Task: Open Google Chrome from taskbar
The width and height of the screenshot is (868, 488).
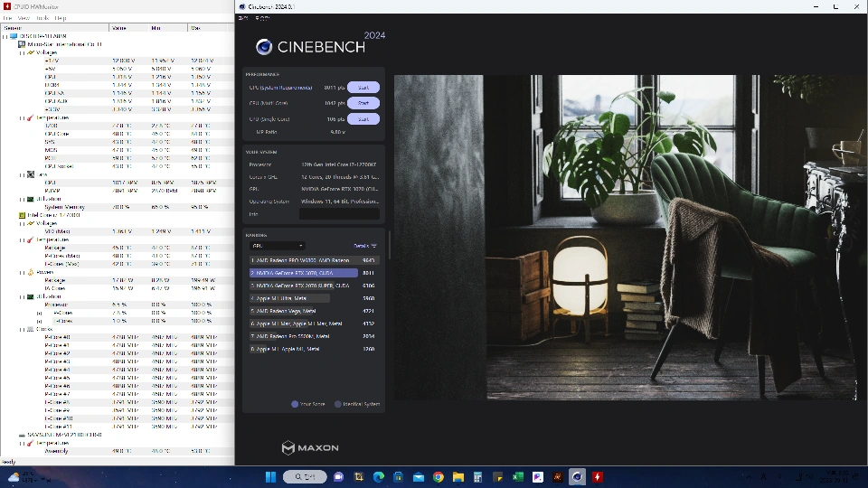Action: (x=439, y=477)
